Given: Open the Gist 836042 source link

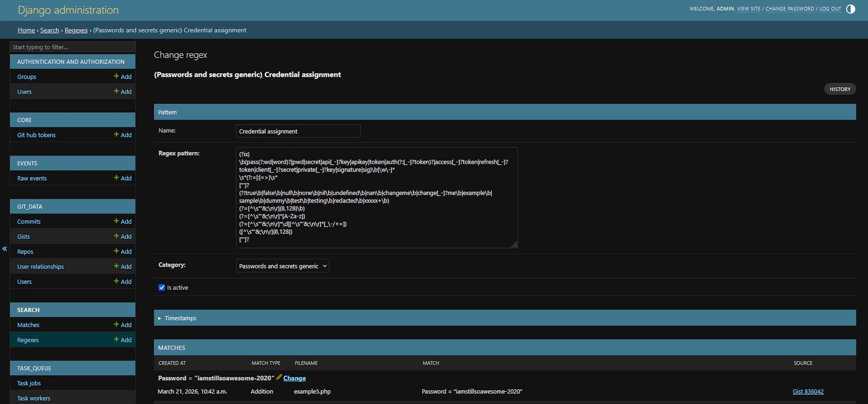Looking at the screenshot, I should 808,392.
